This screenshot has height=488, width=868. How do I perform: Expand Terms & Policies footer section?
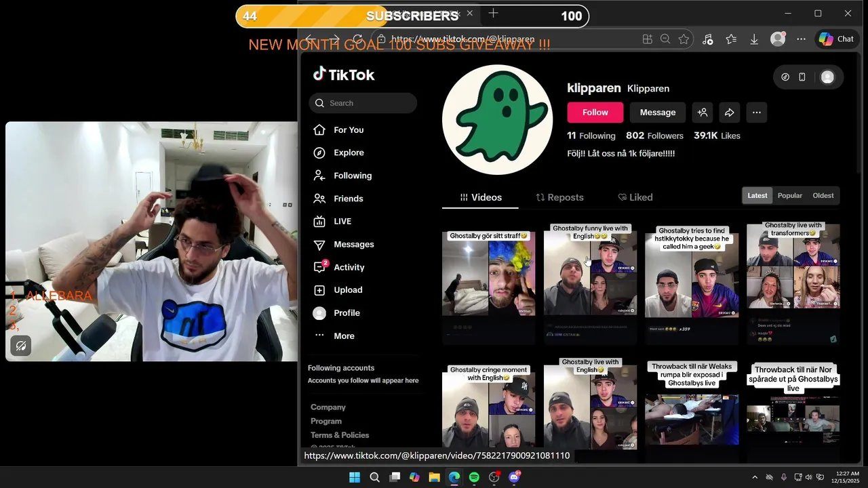340,435
